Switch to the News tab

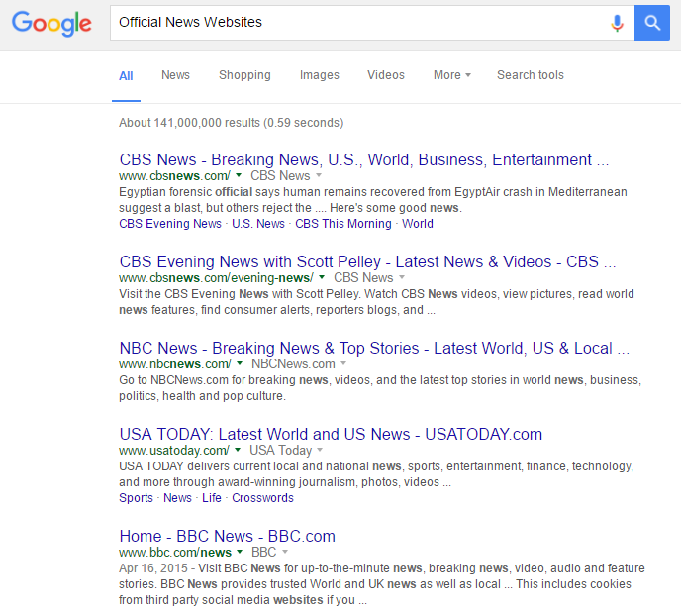(x=175, y=75)
